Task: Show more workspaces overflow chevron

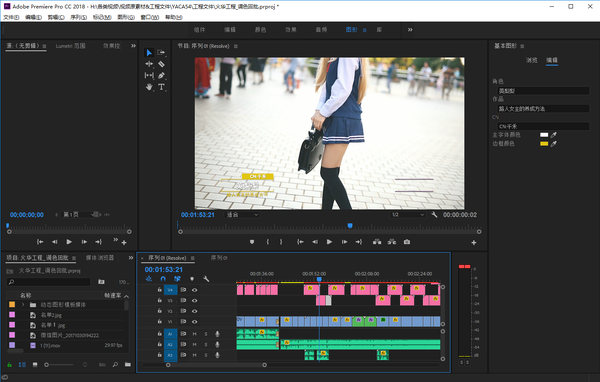Action: pyautogui.click(x=410, y=29)
